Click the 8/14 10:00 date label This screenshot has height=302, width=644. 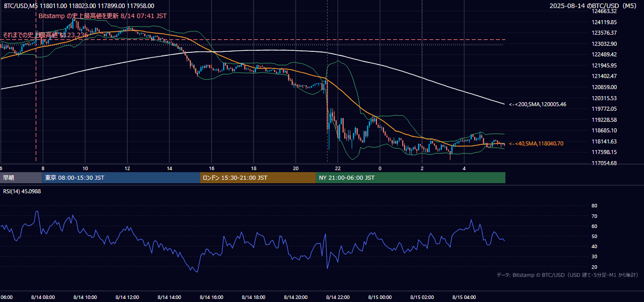click(x=85, y=297)
